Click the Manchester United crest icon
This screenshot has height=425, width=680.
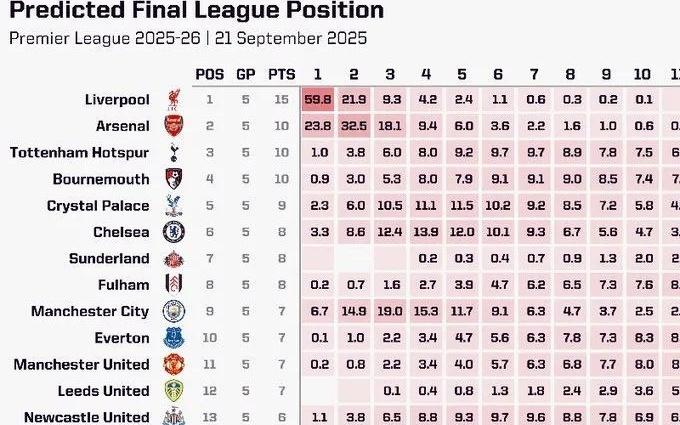(x=174, y=364)
